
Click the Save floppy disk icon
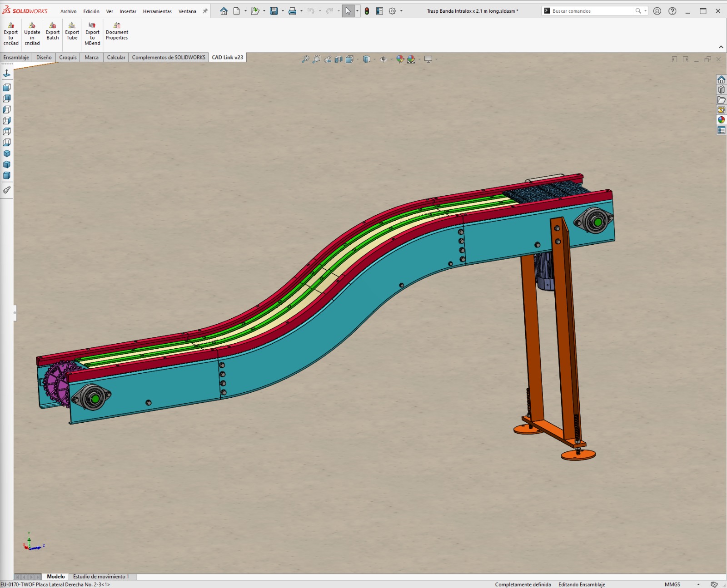coord(274,11)
